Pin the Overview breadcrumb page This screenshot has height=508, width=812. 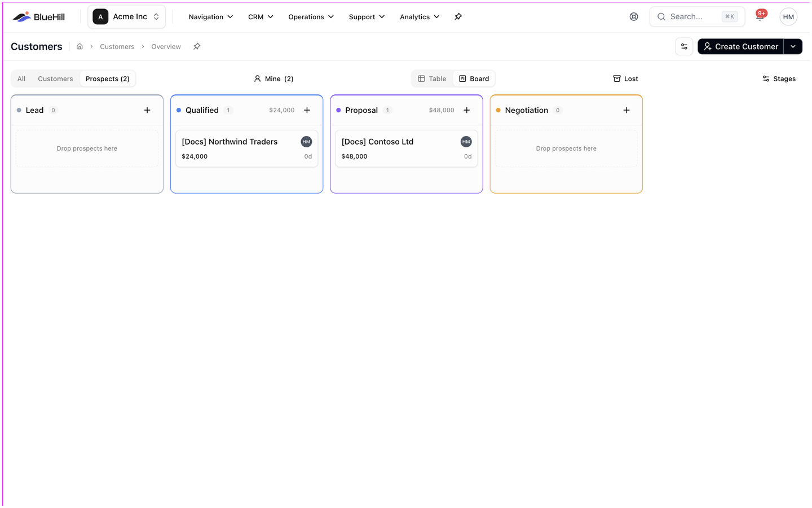pyautogui.click(x=197, y=47)
